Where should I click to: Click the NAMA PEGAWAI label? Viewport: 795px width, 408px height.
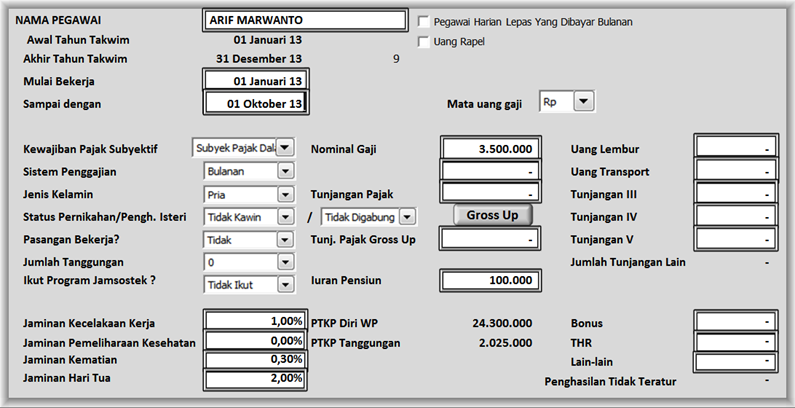pos(58,20)
